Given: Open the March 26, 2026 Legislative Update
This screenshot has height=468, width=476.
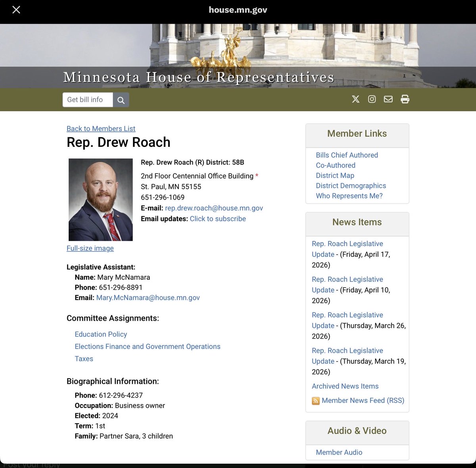Looking at the screenshot, I should click(347, 320).
